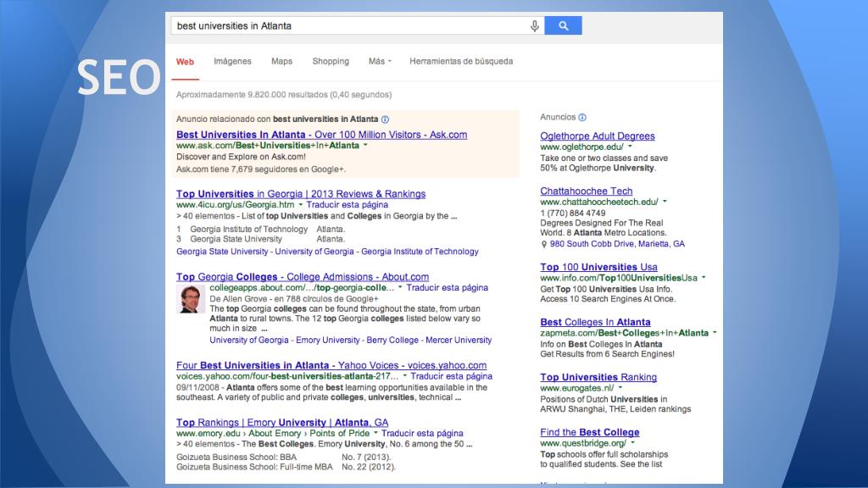This screenshot has height=488, width=868.
Task: Open 'Mercer University' sitelink
Action: tap(459, 341)
